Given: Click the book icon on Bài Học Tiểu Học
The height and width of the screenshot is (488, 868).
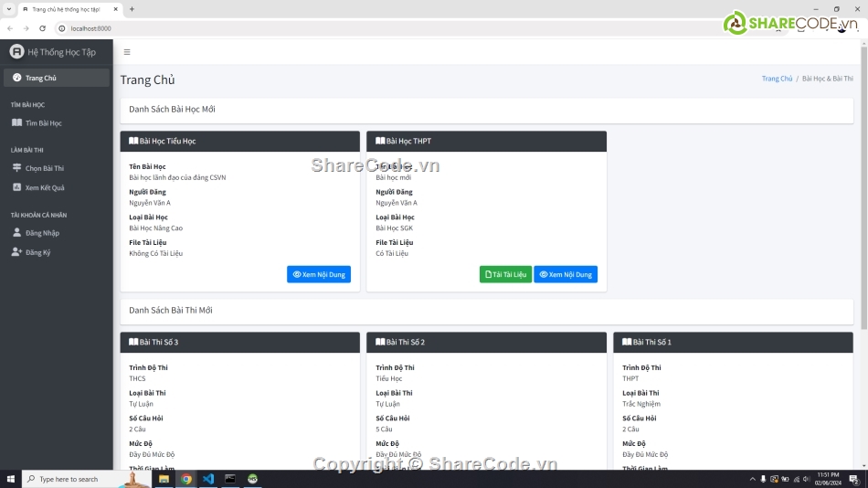Looking at the screenshot, I should coord(133,141).
